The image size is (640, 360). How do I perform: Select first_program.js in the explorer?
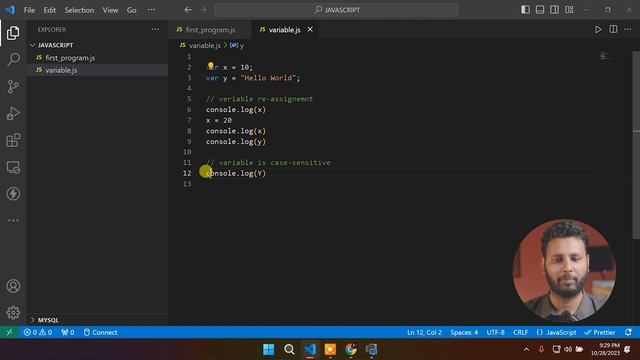98,58
